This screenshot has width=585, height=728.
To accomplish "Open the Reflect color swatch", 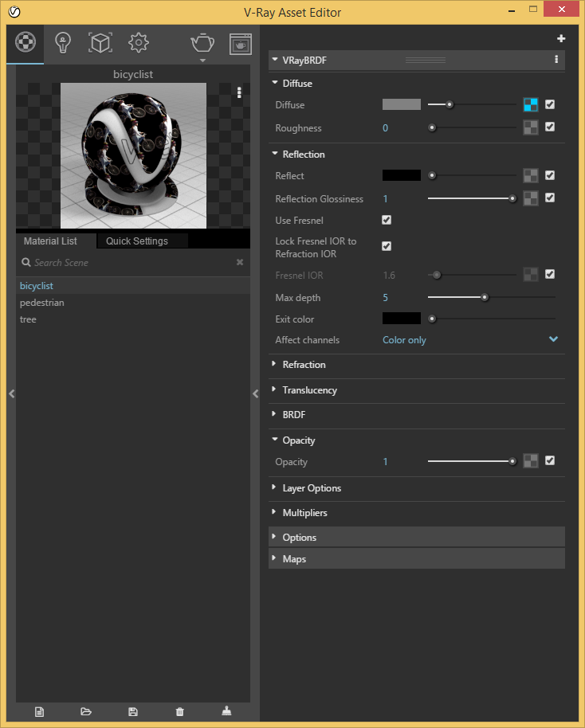I will click(x=402, y=175).
